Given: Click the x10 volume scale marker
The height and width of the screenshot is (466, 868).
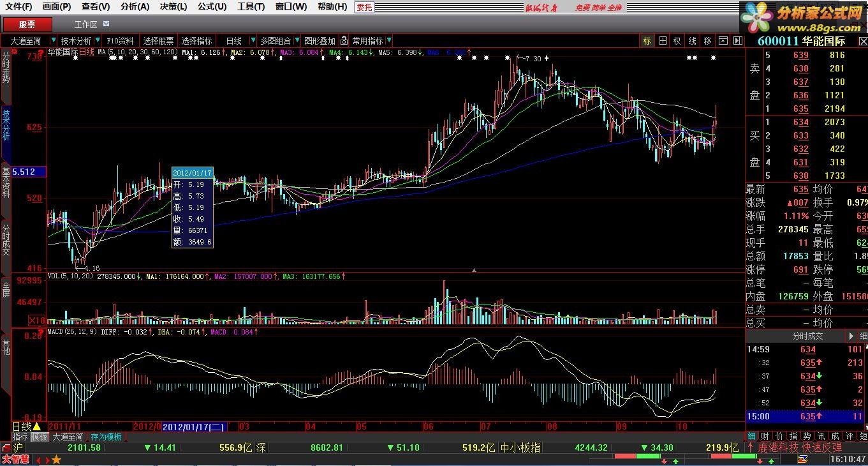Looking at the screenshot, I should coord(36,320).
